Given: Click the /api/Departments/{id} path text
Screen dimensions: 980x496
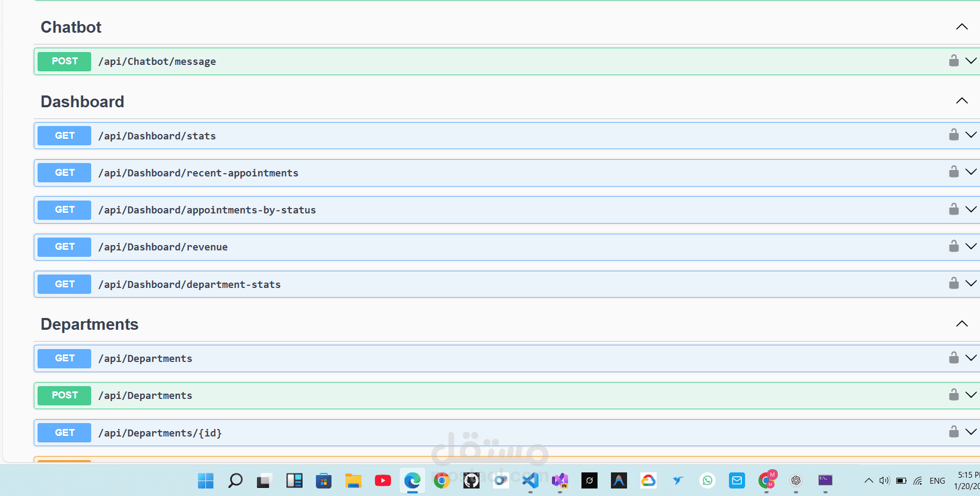Looking at the screenshot, I should tap(160, 433).
